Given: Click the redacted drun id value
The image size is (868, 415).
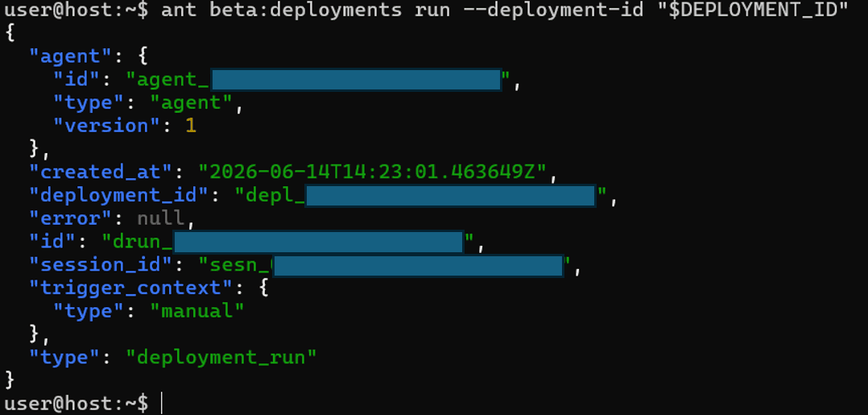Looking at the screenshot, I should click(x=318, y=242).
